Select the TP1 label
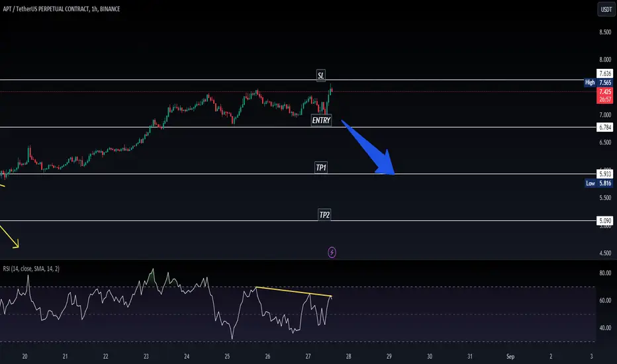This screenshot has height=364, width=617. 320,167
